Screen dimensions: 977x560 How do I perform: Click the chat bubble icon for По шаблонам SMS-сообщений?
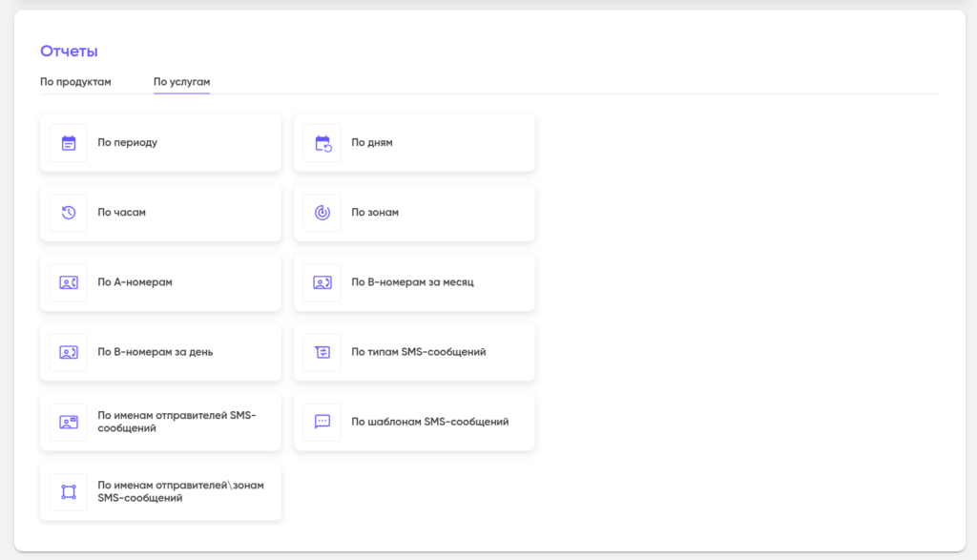[322, 422]
